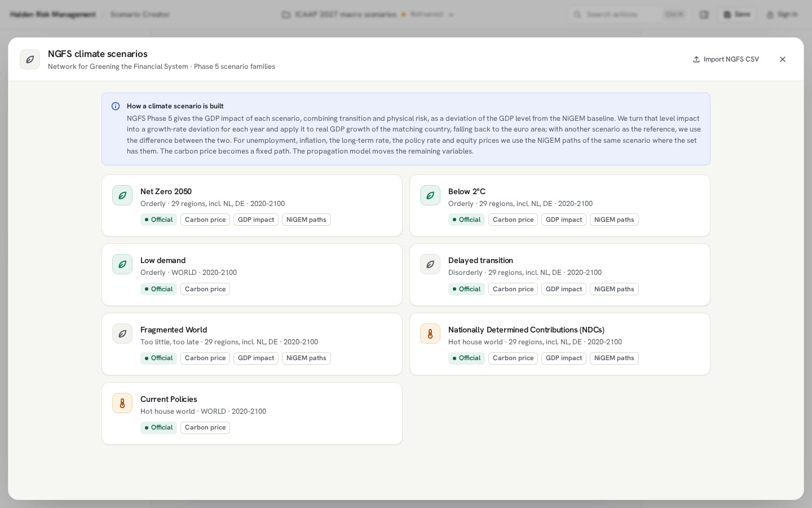Click the Carbon price tag on Current Policies

click(205, 427)
